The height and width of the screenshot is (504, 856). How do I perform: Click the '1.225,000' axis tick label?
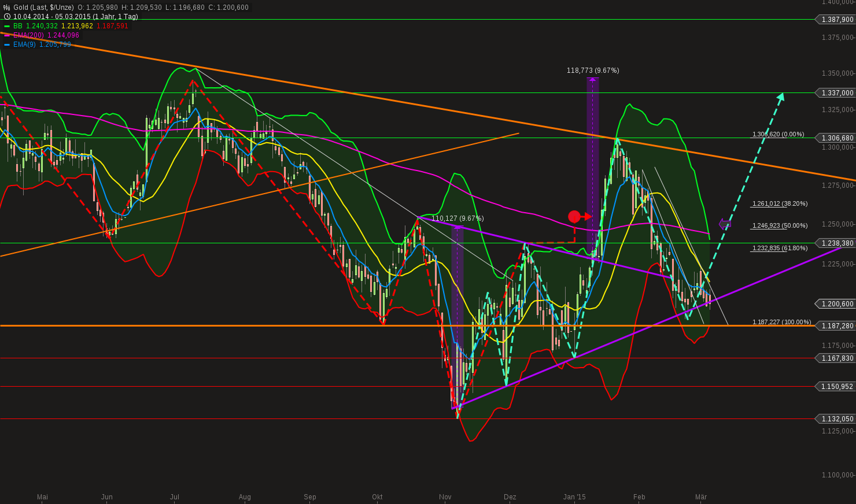click(837, 264)
